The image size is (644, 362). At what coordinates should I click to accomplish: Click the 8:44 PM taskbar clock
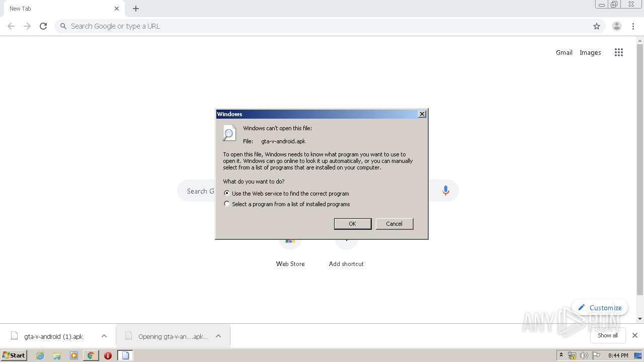click(x=618, y=355)
